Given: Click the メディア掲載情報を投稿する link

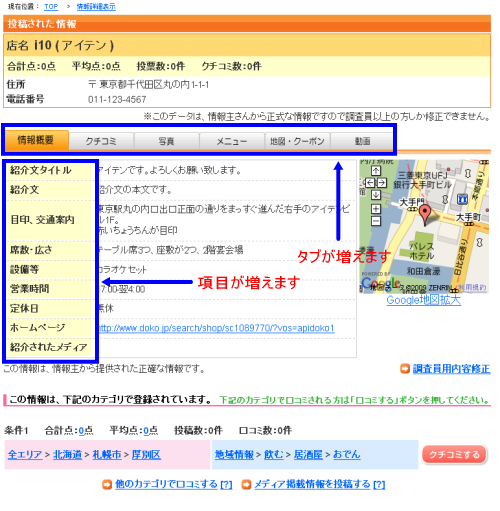Looking at the screenshot, I should [x=312, y=484].
